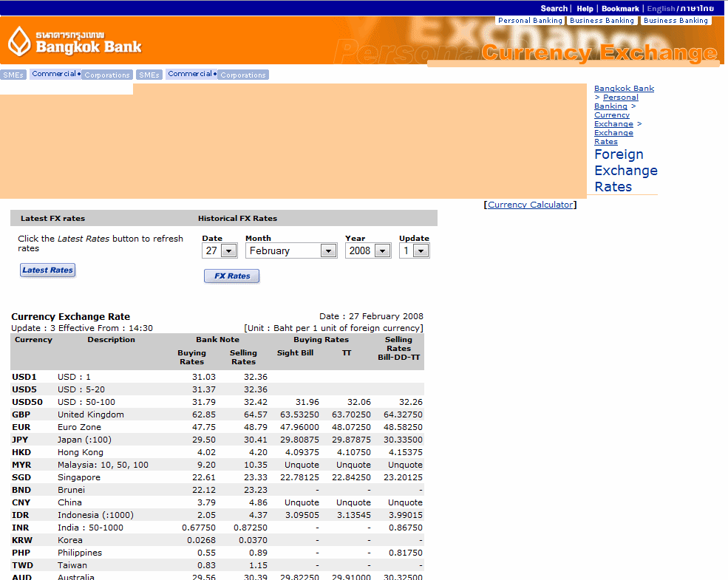Click the Latest Rates button
Image resolution: width=728 pixels, height=580 pixels.
pyautogui.click(x=47, y=270)
